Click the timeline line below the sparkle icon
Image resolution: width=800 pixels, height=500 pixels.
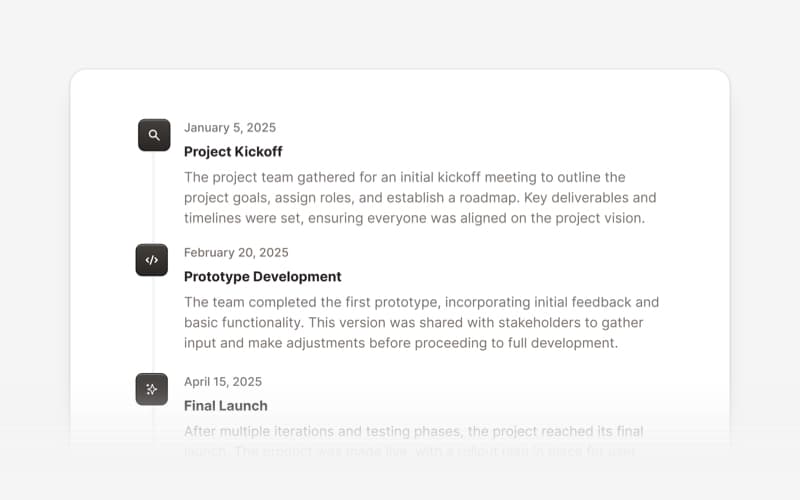[153, 424]
